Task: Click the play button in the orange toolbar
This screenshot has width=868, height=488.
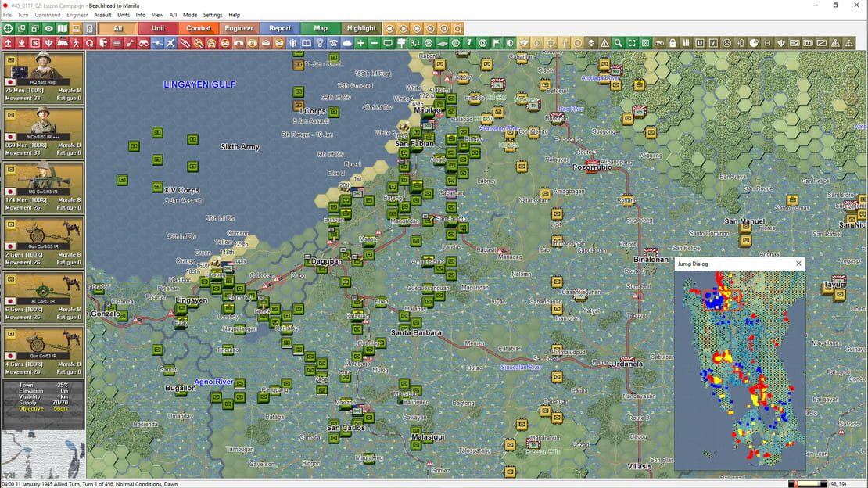Action: 403,28
